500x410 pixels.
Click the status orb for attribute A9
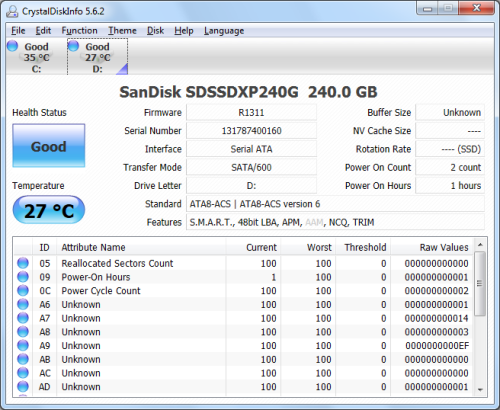[23, 345]
